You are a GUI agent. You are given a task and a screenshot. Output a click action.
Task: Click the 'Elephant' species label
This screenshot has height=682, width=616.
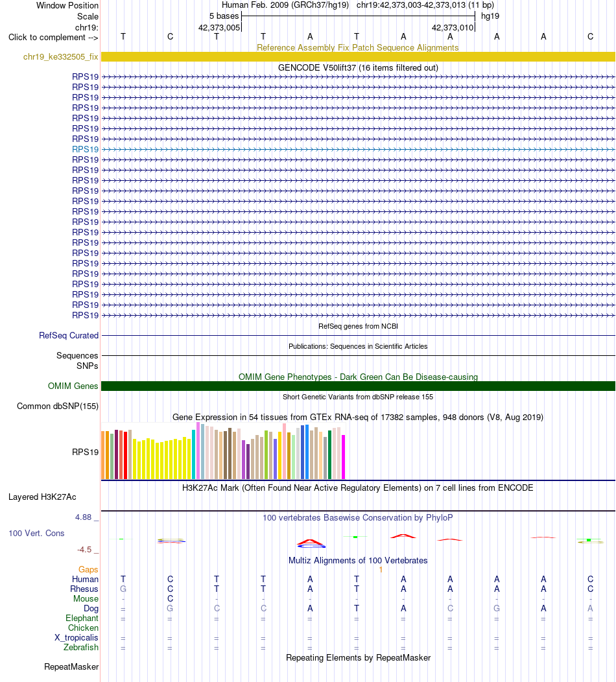82,618
